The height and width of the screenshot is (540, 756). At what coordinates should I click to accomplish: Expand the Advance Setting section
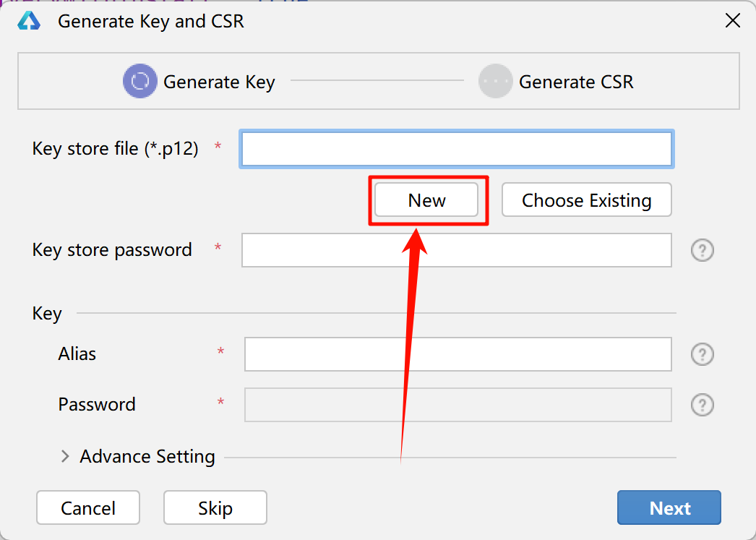pyautogui.click(x=66, y=456)
